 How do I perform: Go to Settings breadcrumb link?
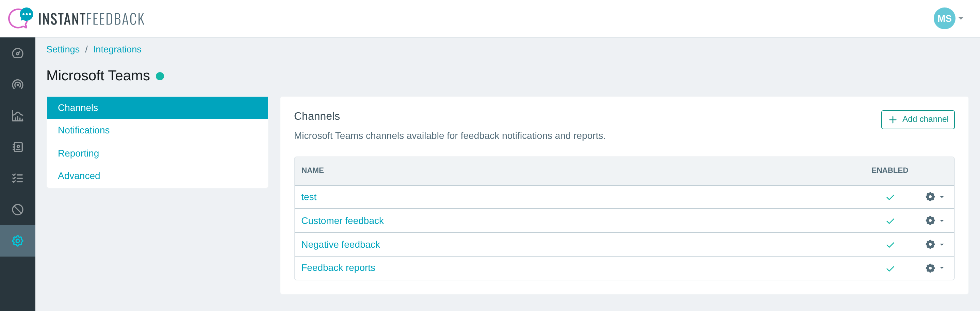click(x=63, y=49)
